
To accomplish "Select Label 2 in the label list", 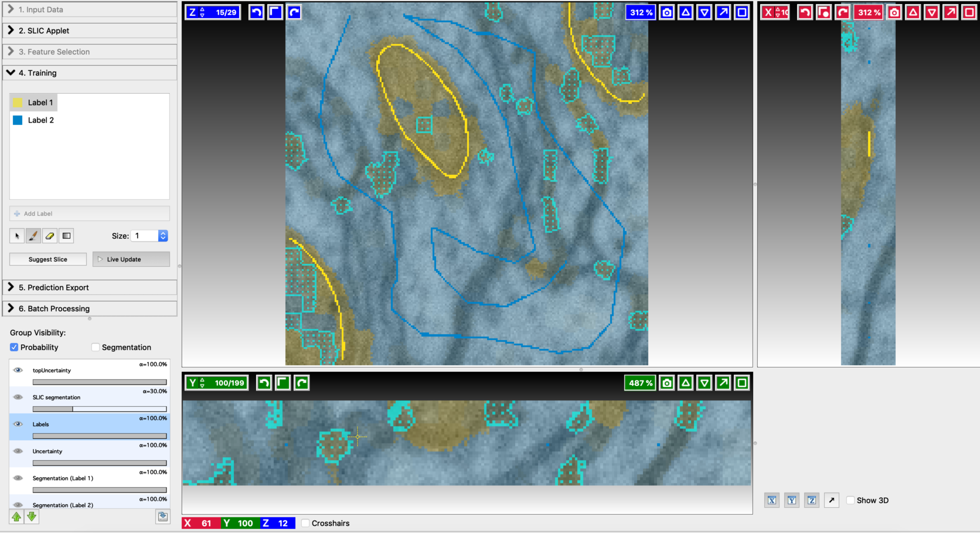I will [41, 120].
